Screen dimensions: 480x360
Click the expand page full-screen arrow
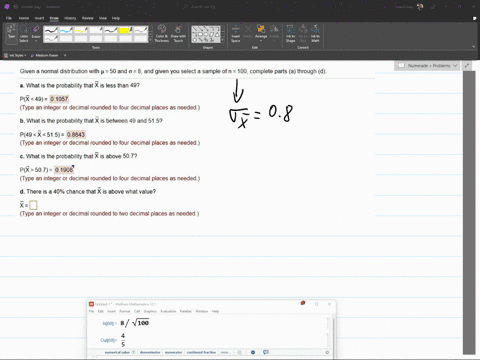[x=467, y=66]
